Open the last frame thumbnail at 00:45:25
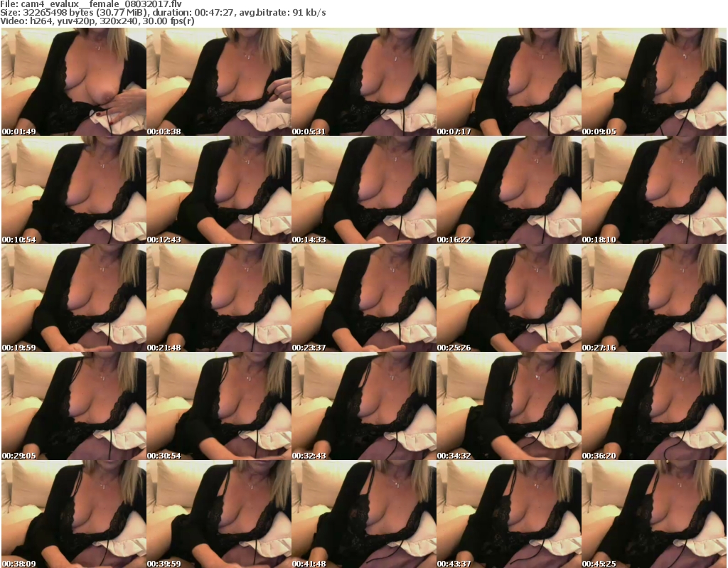728x568 pixels. pyautogui.click(x=654, y=514)
